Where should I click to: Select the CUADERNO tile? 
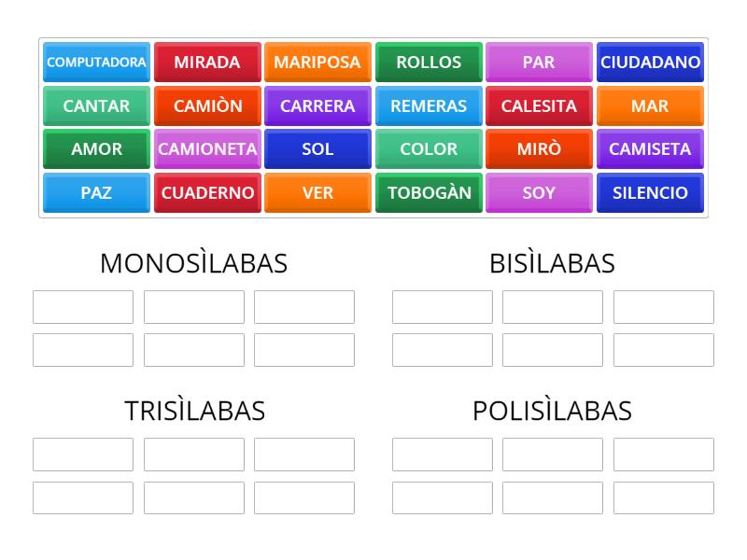coord(207,193)
